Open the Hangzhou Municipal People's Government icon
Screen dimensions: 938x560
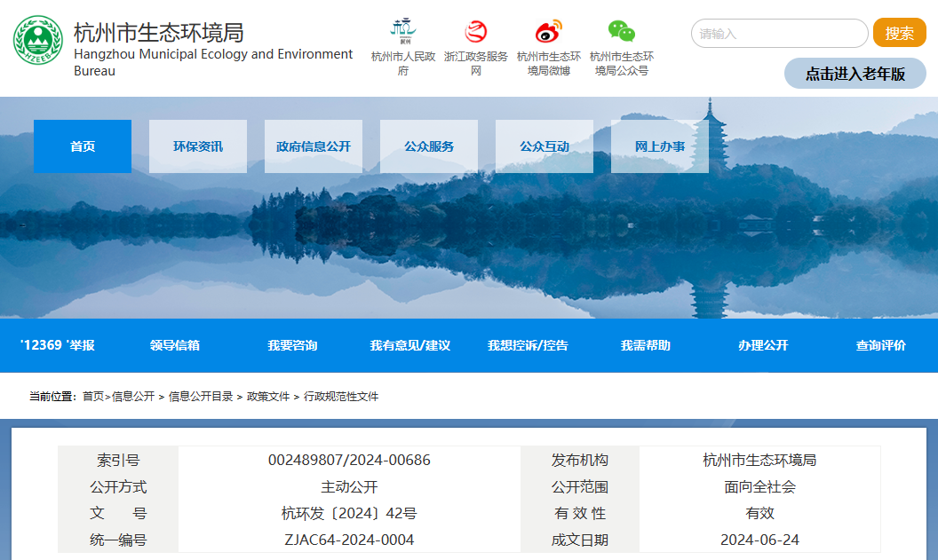(404, 34)
